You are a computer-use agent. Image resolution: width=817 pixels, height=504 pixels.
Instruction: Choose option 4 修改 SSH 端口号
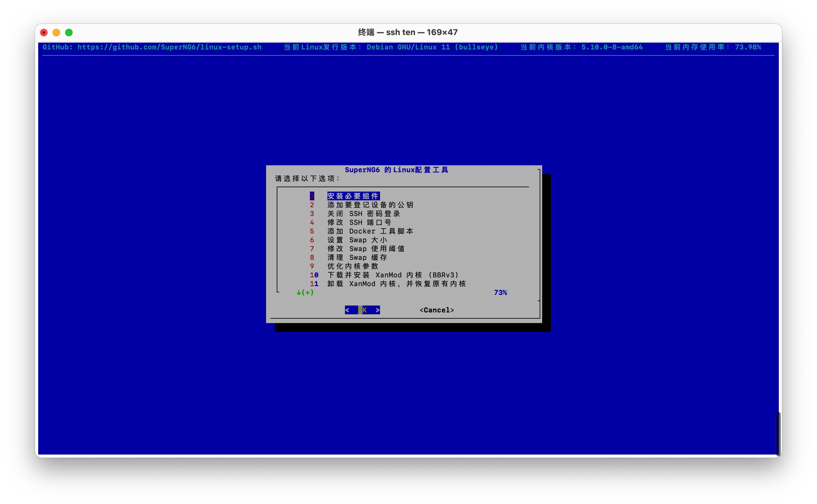tap(351, 222)
